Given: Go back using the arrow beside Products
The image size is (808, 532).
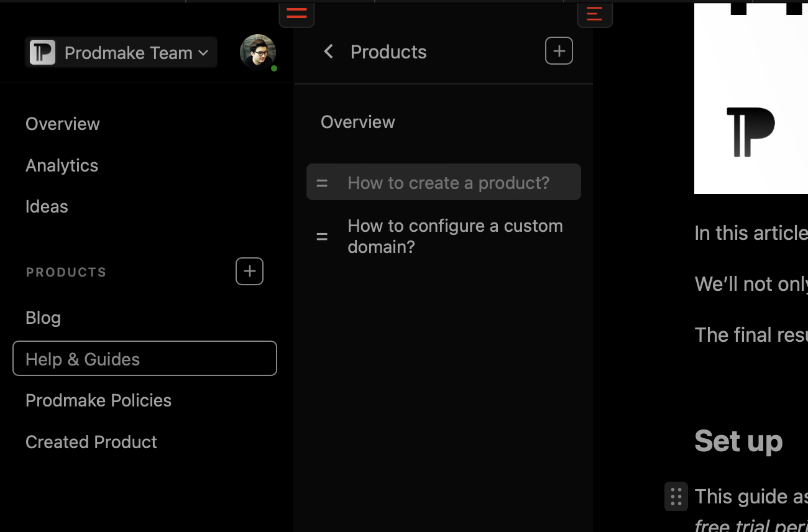Looking at the screenshot, I should coord(329,52).
